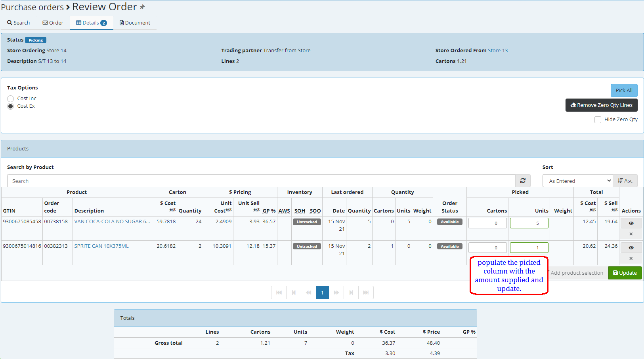Open the Order tab

(x=53, y=23)
